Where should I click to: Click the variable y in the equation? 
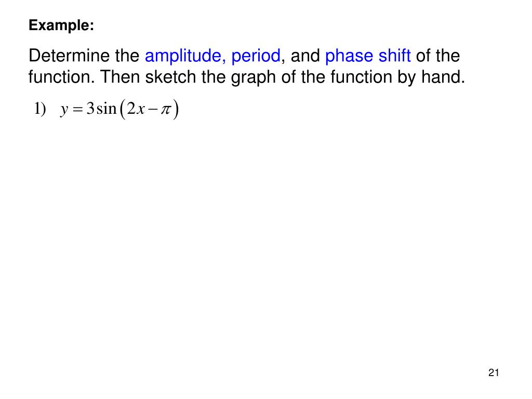pyautogui.click(x=64, y=110)
